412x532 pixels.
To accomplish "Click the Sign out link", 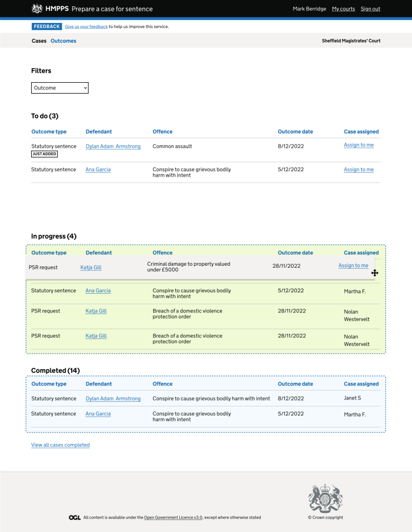I will point(370,9).
